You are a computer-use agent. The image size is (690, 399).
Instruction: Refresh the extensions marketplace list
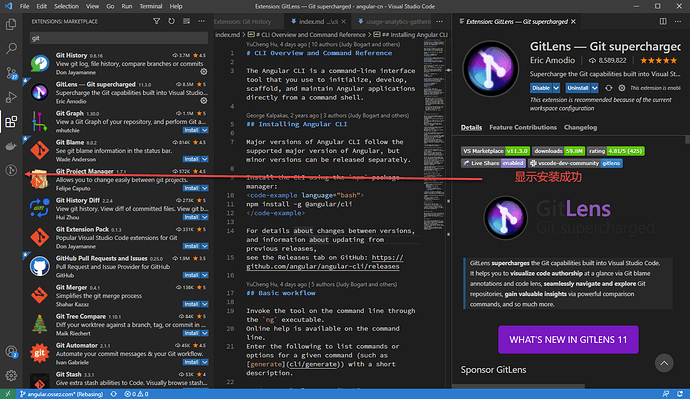pos(171,21)
